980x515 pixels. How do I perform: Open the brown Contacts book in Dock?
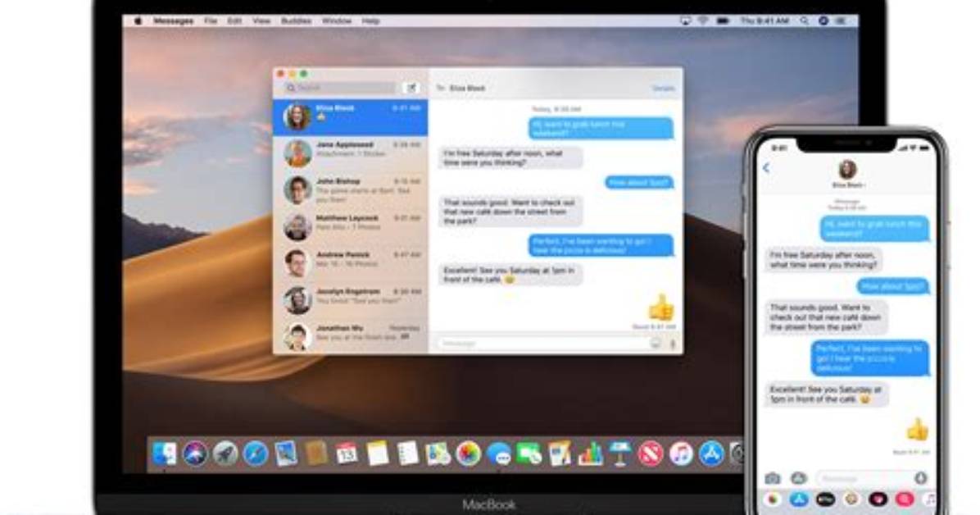point(316,453)
